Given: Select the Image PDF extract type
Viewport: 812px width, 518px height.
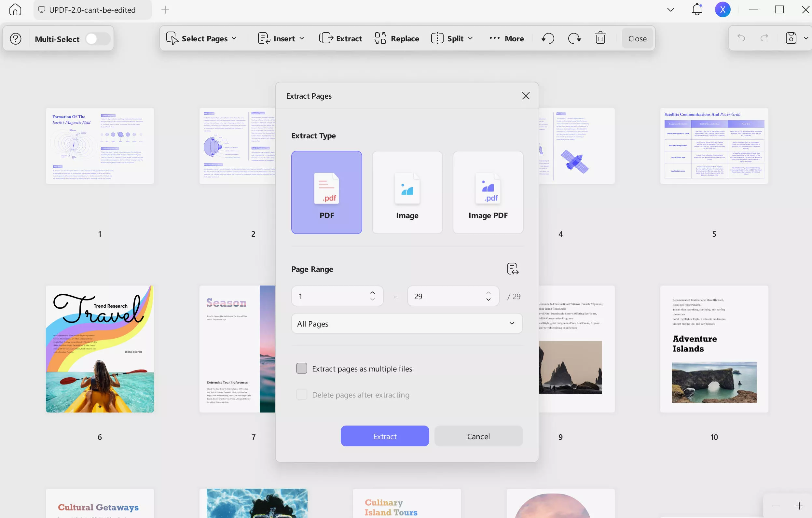Looking at the screenshot, I should pyautogui.click(x=488, y=192).
